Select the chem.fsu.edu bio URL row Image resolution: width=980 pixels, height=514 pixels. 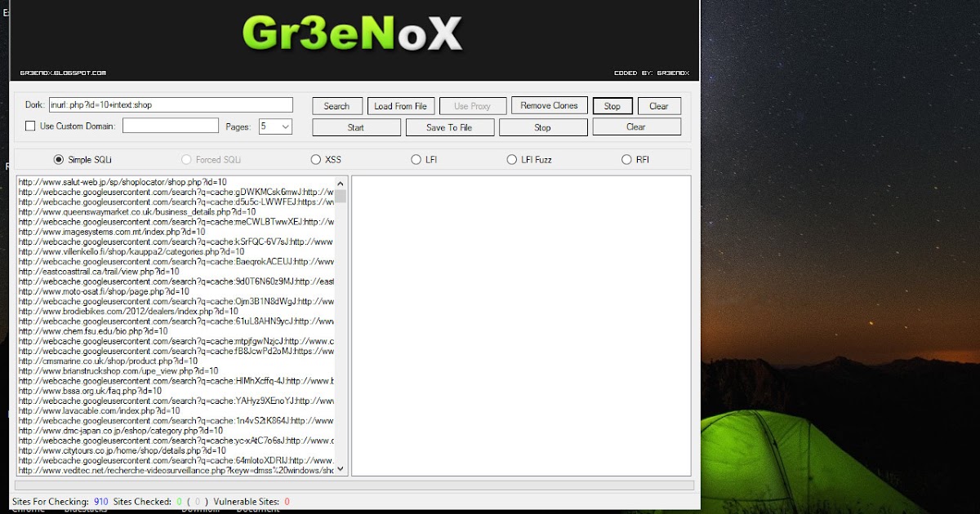click(x=176, y=331)
